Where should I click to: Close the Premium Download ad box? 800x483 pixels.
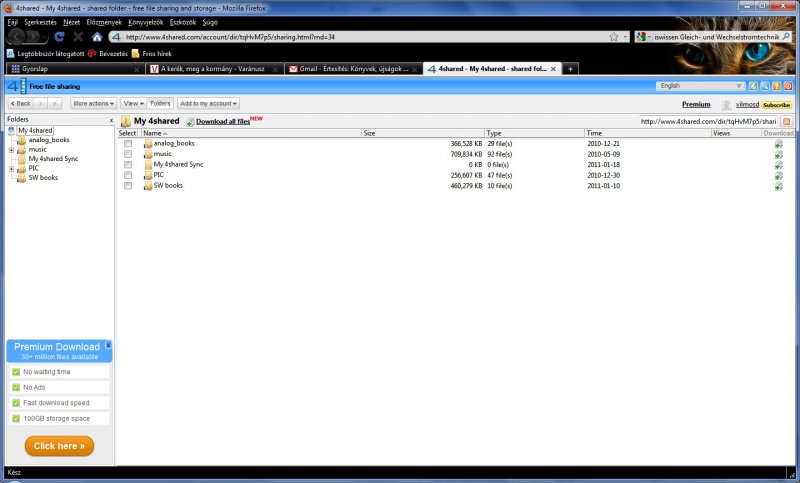108,345
